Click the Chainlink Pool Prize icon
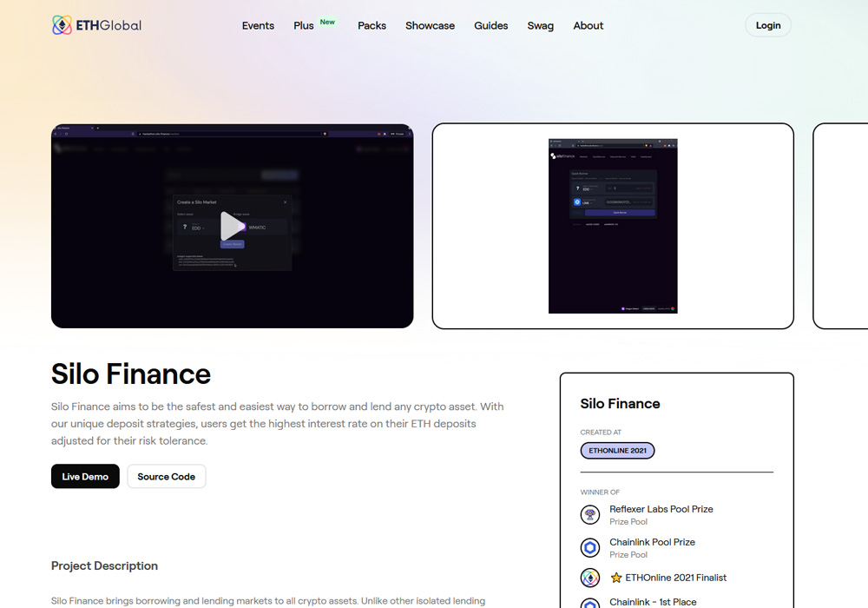 point(590,548)
